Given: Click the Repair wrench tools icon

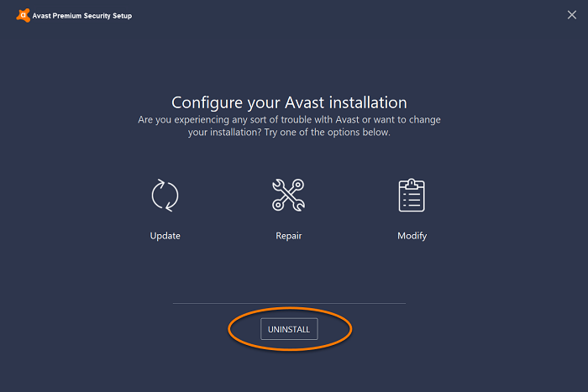Looking at the screenshot, I should (x=288, y=195).
